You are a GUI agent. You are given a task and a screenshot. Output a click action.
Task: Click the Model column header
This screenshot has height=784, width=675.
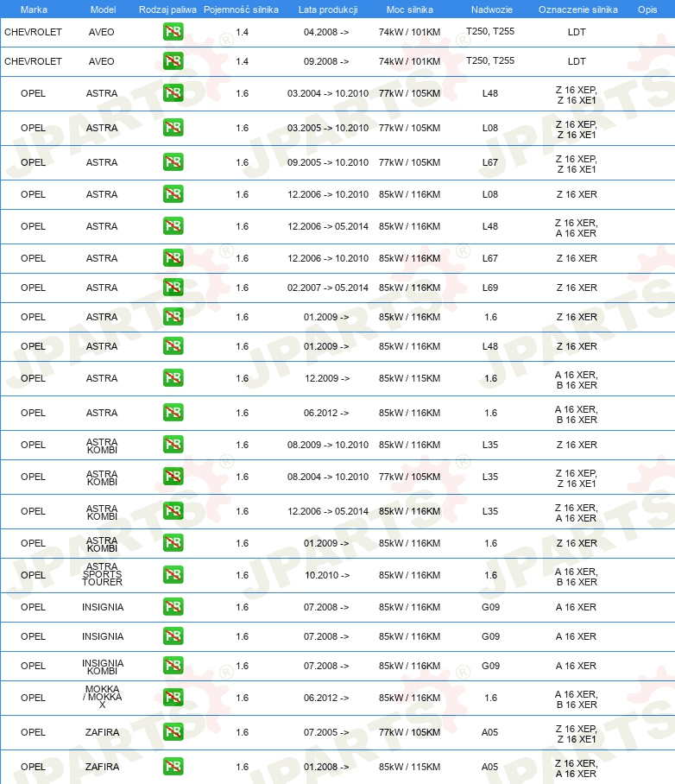coord(103,9)
